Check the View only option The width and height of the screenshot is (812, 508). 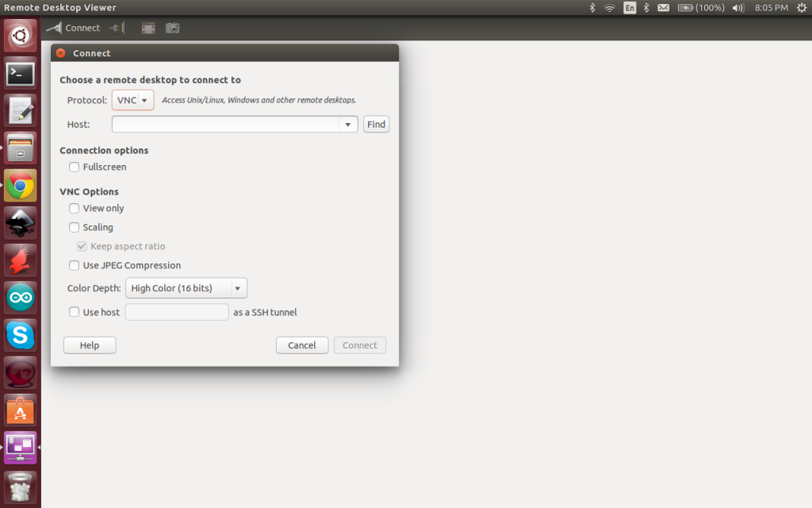click(75, 209)
